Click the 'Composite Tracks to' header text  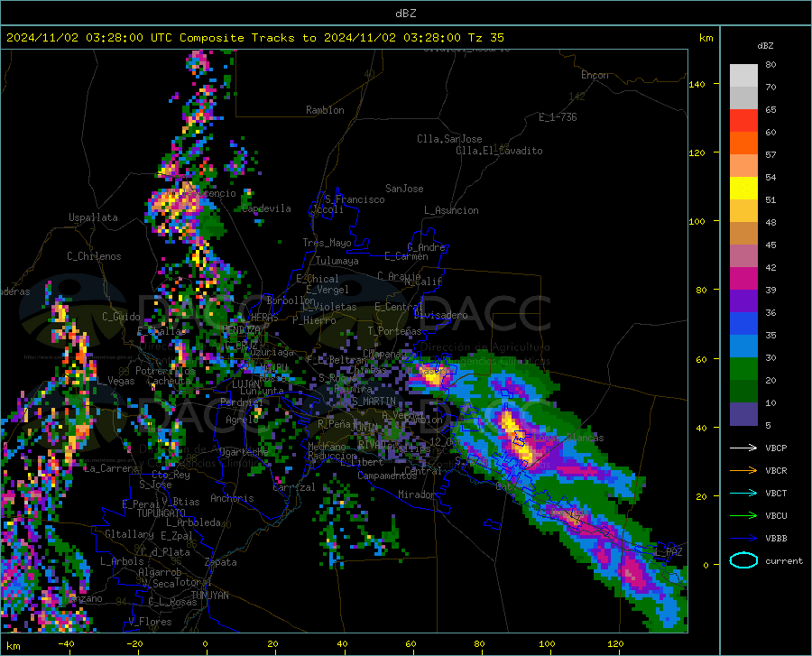pos(247,38)
